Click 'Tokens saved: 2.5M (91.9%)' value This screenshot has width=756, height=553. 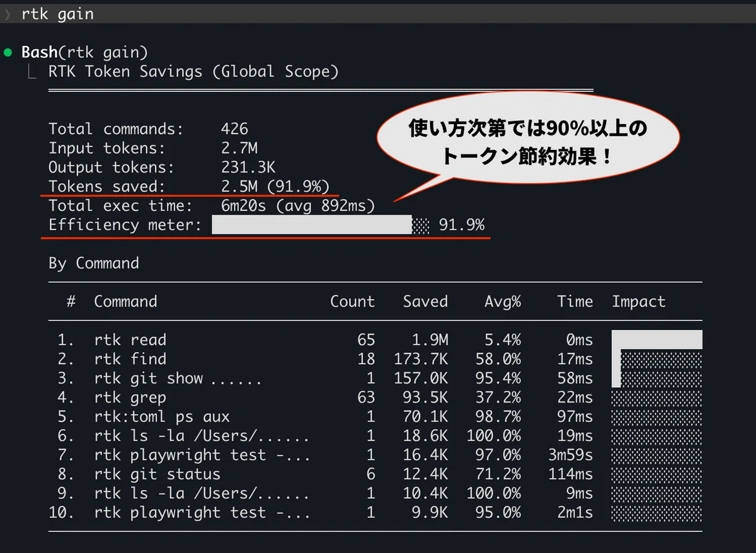tap(275, 186)
